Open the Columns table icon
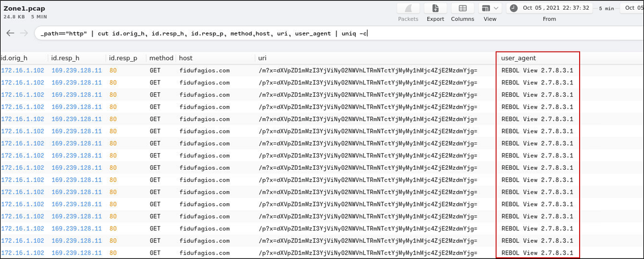 tap(462, 9)
